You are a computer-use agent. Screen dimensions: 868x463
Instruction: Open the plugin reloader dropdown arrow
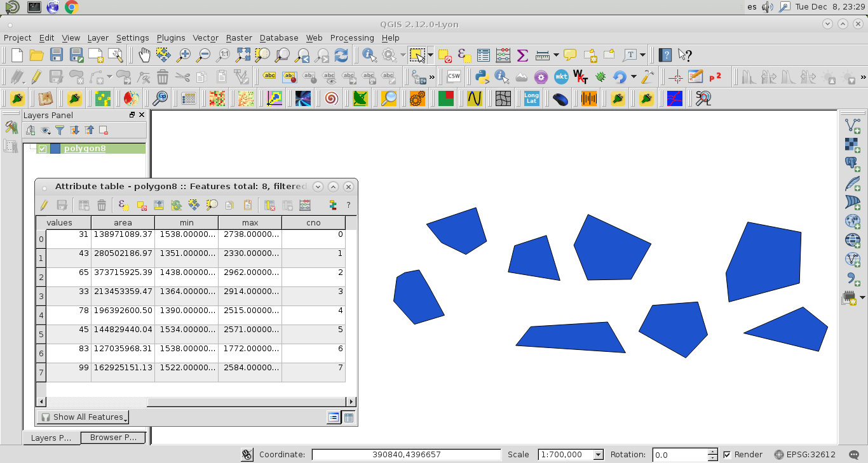pos(634,77)
